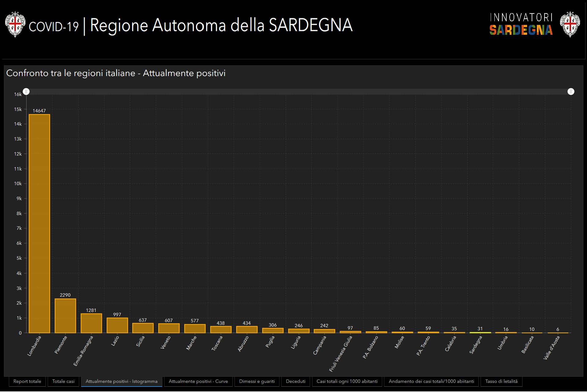Click the chart zoom scrollbar track
Screen dimensions: 587x392
pyautogui.click(x=298, y=92)
